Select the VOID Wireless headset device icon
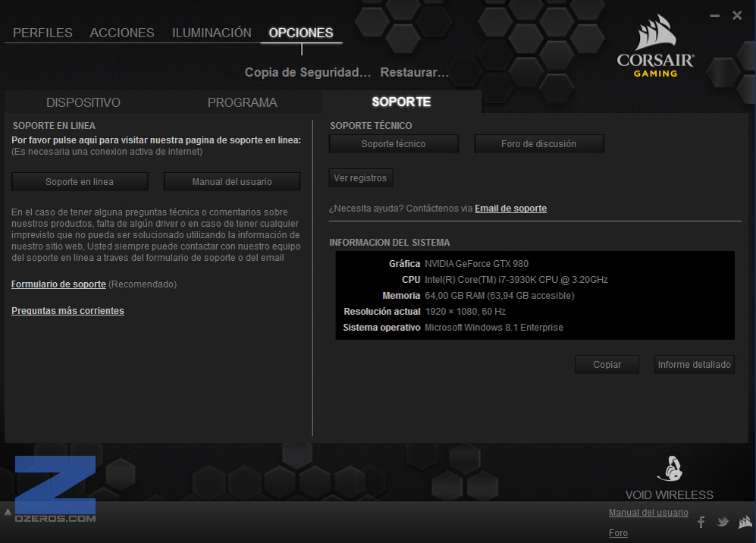This screenshot has height=543, width=756. pos(670,469)
